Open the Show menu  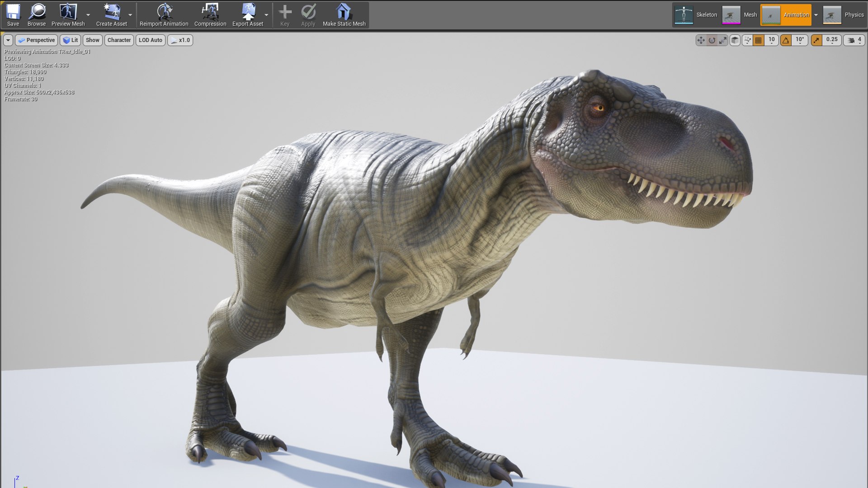click(93, 40)
